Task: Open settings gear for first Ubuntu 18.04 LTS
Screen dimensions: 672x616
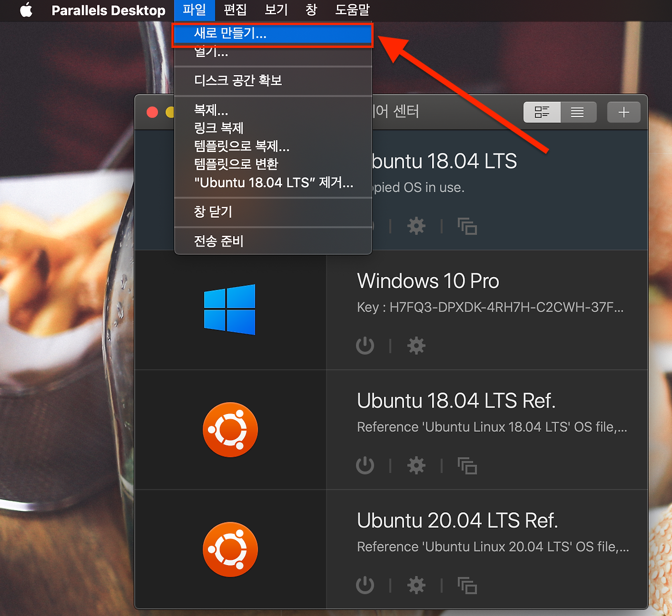Action: click(416, 226)
